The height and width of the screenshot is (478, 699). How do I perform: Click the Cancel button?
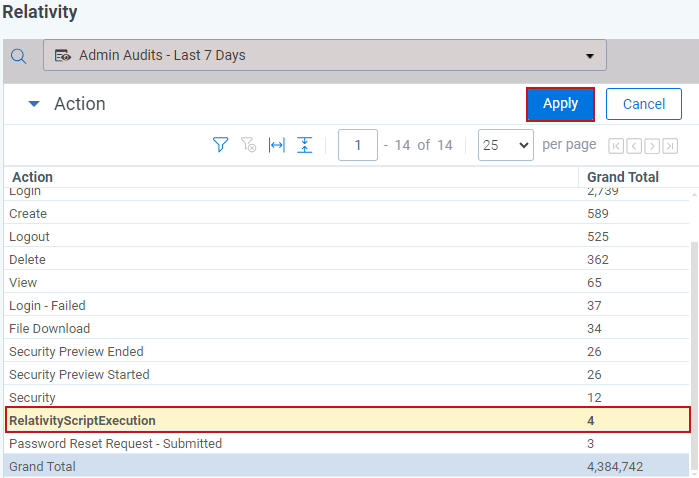click(x=643, y=104)
